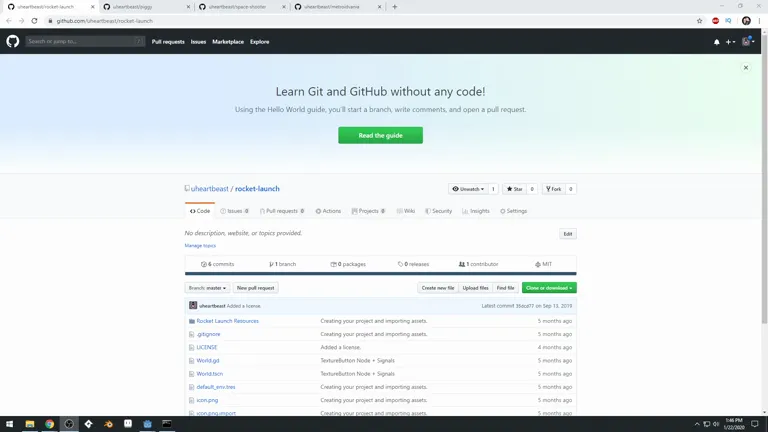Viewport: 768px width, 432px height.
Task: Select the Code tab
Action: click(200, 211)
